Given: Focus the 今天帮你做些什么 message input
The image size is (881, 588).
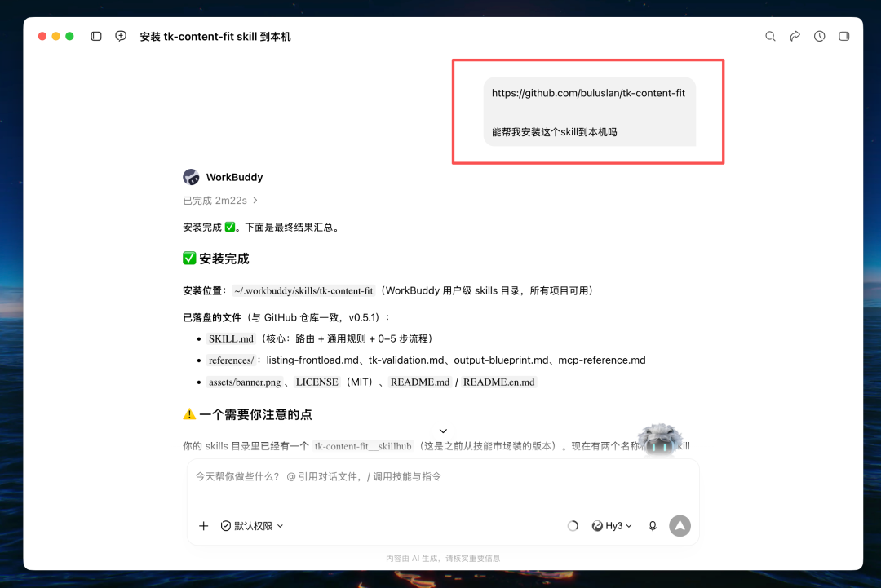Looking at the screenshot, I should point(443,477).
